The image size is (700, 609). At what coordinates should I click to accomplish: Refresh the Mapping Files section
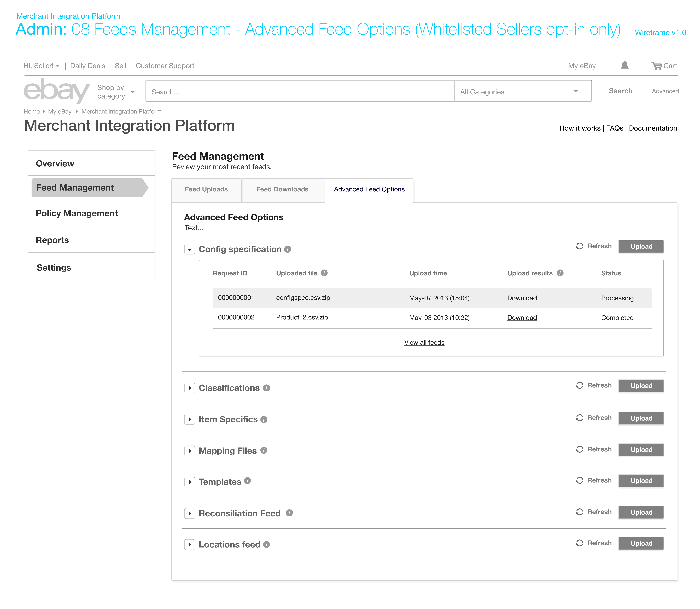594,449
